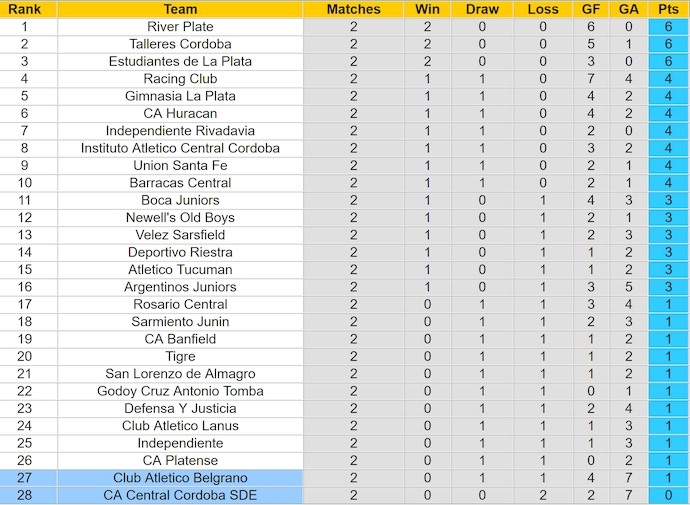Open Rosario Central team entry
The width and height of the screenshot is (690, 505).
click(x=180, y=304)
